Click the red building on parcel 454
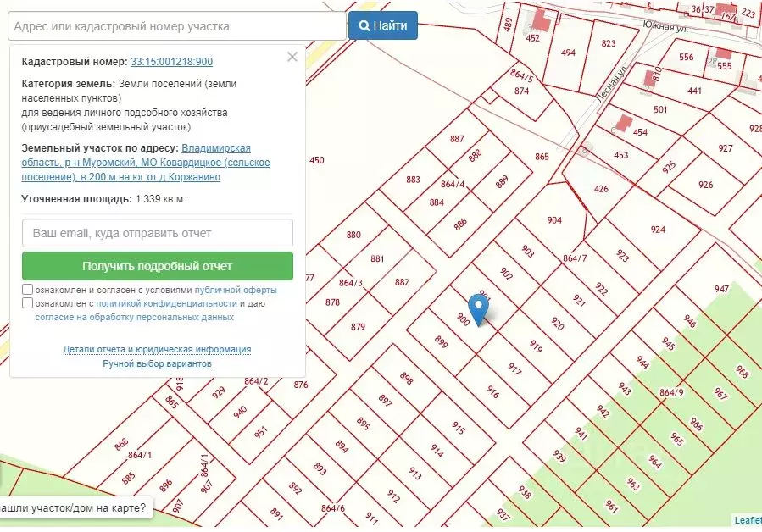 tap(623, 122)
